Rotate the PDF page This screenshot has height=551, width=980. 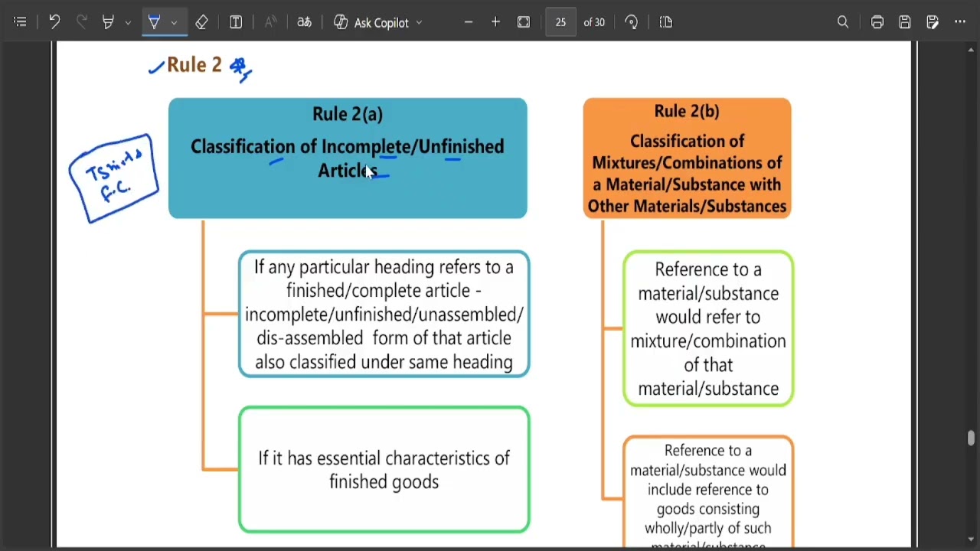(x=632, y=22)
